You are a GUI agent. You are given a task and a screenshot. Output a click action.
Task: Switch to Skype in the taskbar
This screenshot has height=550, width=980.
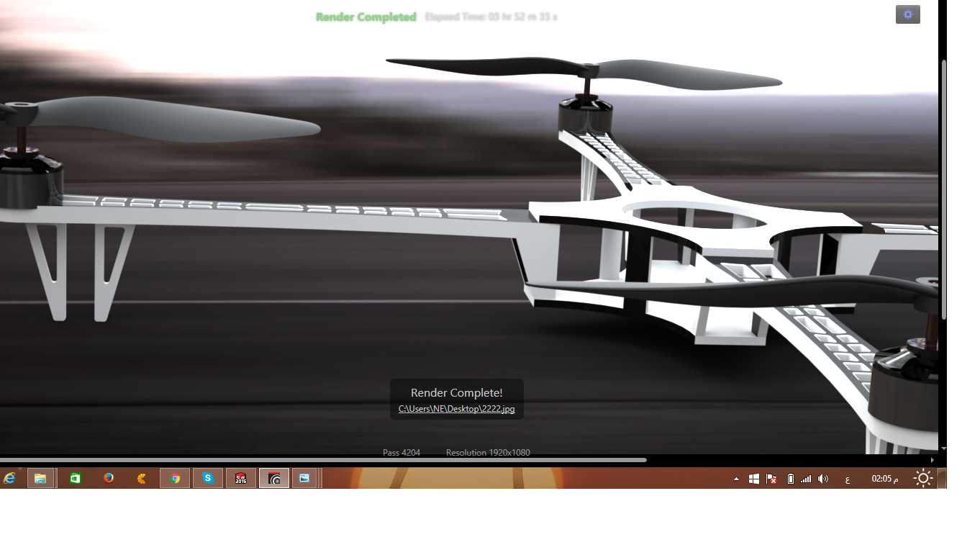[208, 478]
